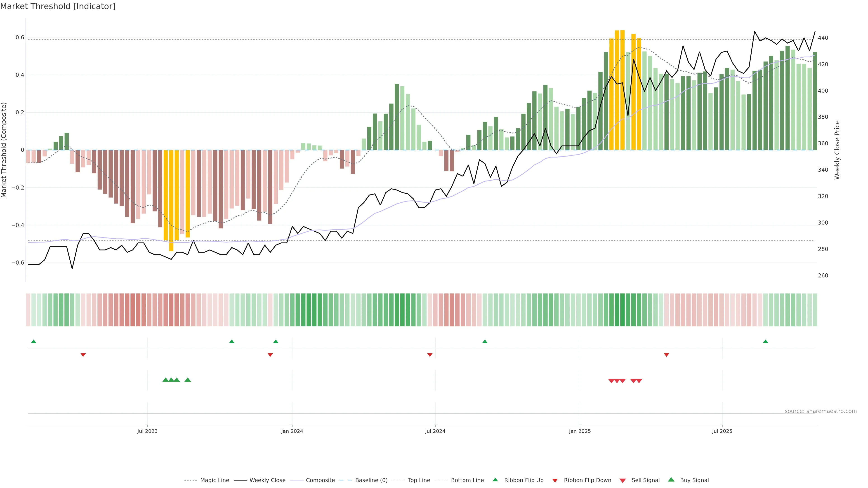The height and width of the screenshot is (488, 868).
Task: Click Sell Signal legend triangle icon
Action: pyautogui.click(x=622, y=481)
